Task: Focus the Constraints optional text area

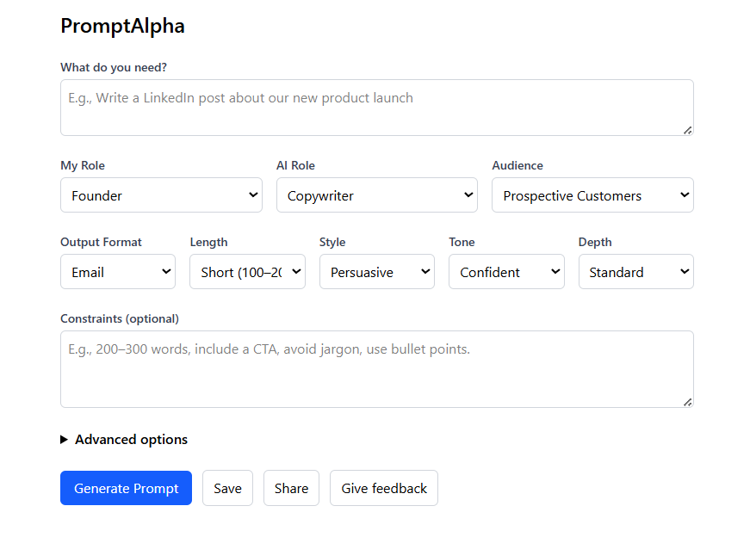Action: tap(376, 369)
